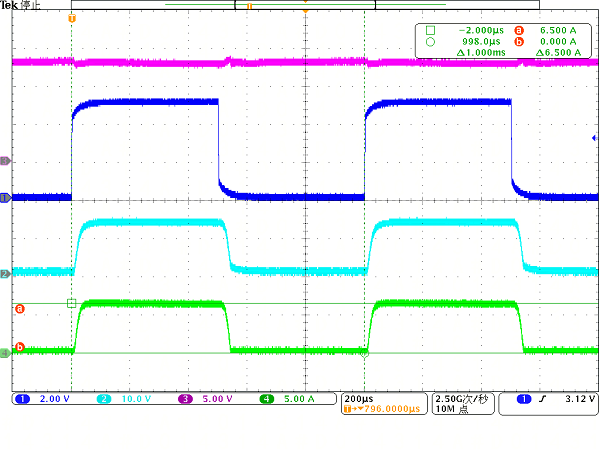
Task: Click the blue trigger level arrow
Action: click(594, 138)
